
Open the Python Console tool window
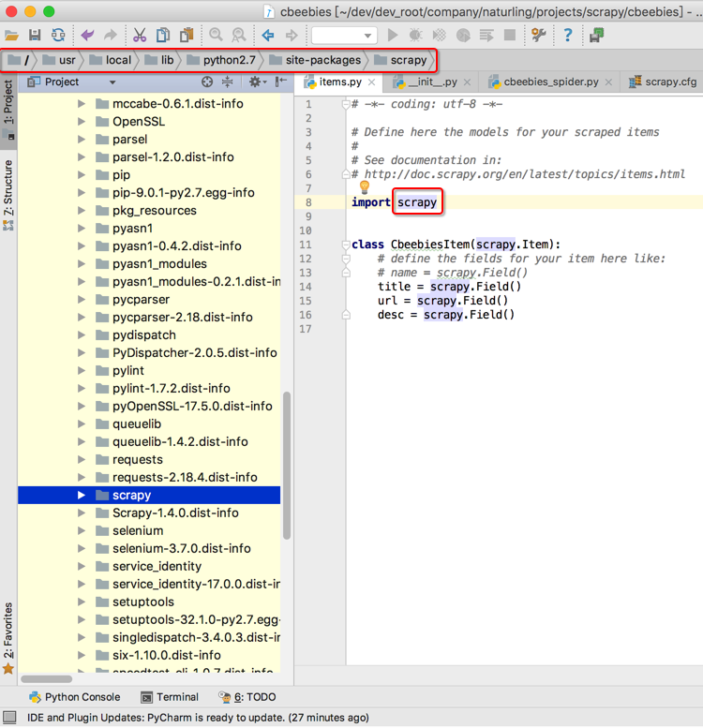tap(74, 697)
